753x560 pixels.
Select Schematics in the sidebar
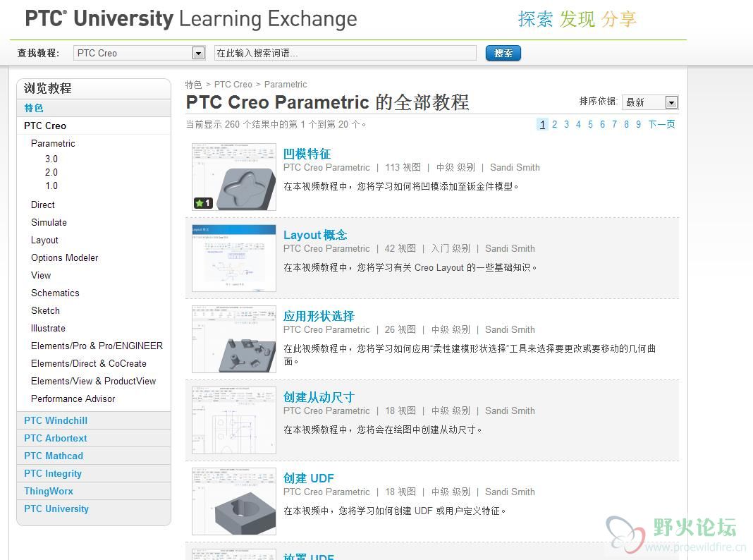(55, 293)
